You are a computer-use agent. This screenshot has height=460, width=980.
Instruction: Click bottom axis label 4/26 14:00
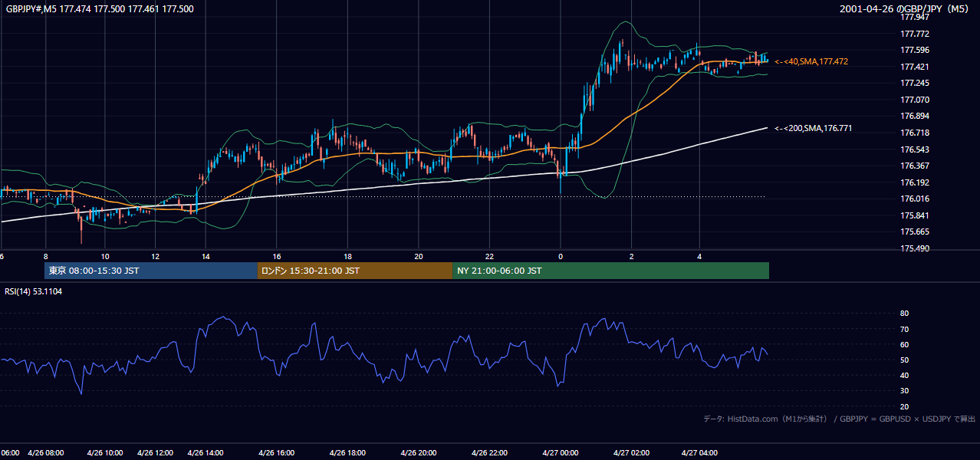[206, 453]
